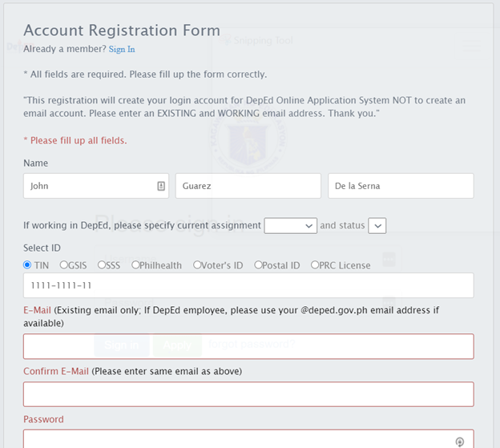Screen dimensions: 500x448
Task: Expand the current assignment dropdown
Action: pos(291,226)
